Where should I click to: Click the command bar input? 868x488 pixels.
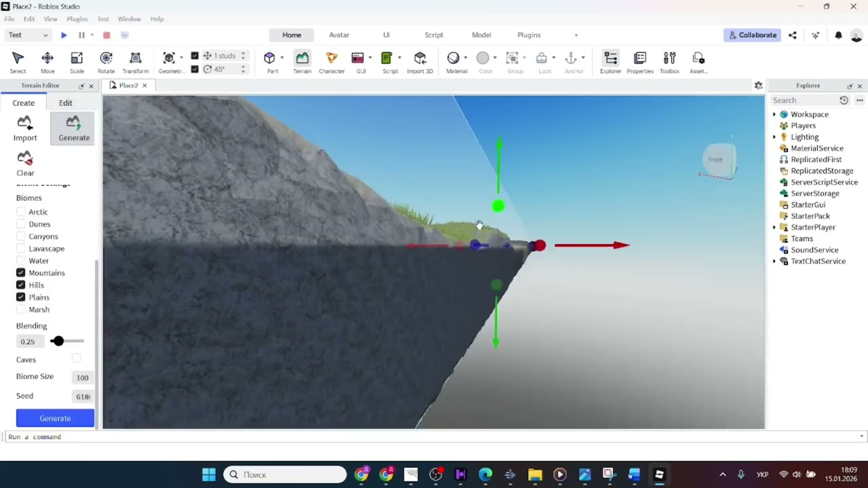[431, 436]
